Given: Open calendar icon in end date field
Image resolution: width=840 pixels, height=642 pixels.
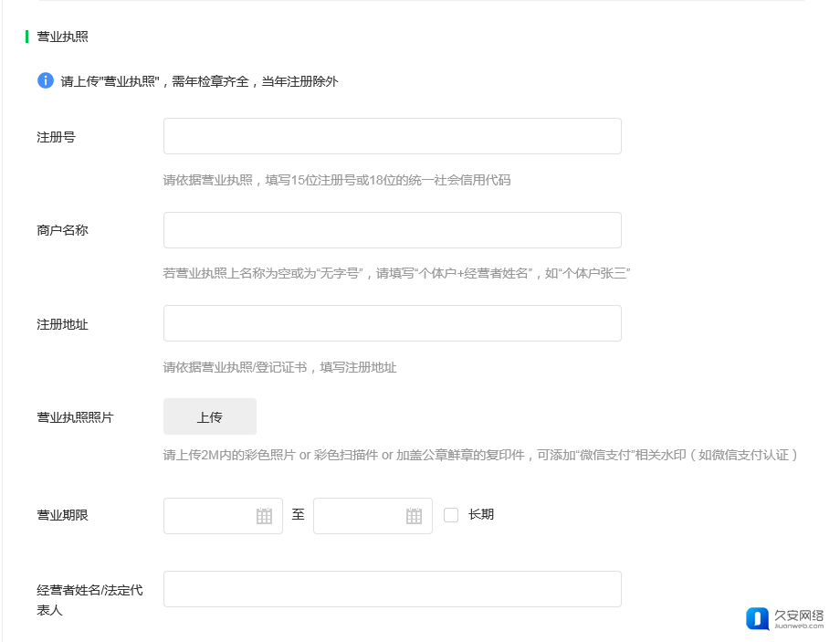Looking at the screenshot, I should [x=414, y=516].
